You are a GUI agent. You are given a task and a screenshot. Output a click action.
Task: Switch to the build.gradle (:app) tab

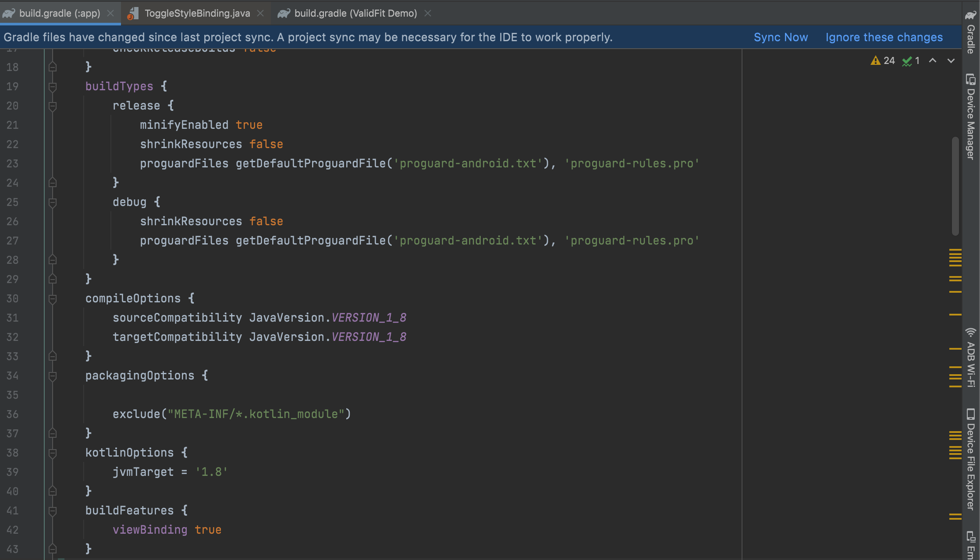[x=60, y=13]
